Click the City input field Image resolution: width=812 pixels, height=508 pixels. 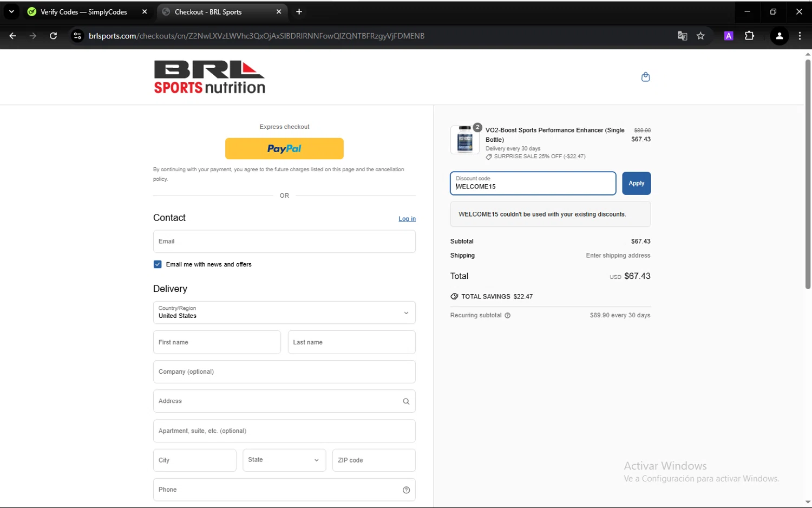coord(194,460)
